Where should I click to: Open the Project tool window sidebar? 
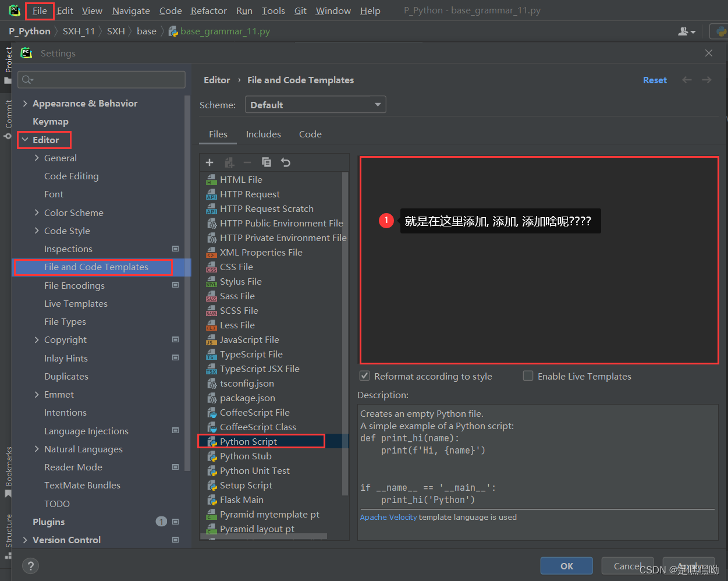tap(8, 64)
